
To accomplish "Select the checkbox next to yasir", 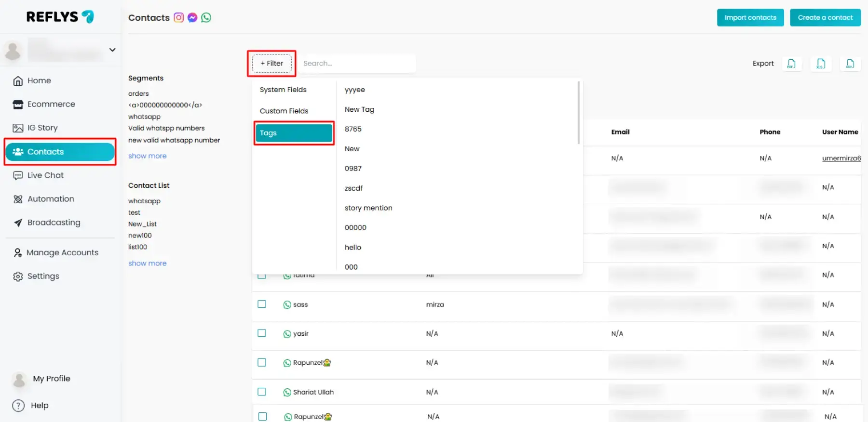I will pyautogui.click(x=262, y=333).
